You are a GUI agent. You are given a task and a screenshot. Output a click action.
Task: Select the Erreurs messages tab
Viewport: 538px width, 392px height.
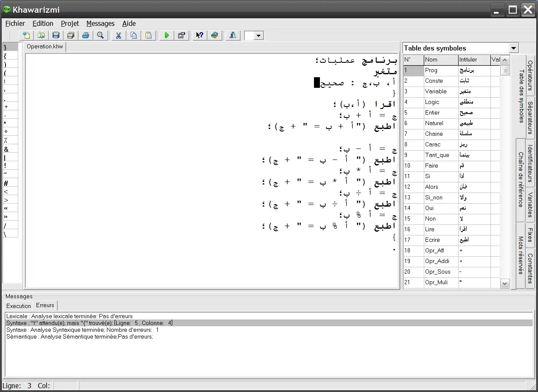pyautogui.click(x=45, y=305)
